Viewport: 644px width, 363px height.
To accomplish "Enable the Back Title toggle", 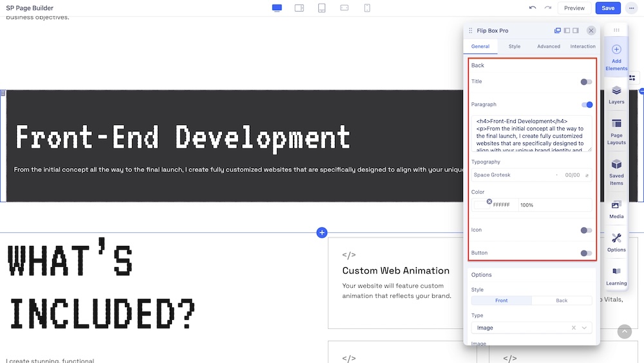I will 586,82.
